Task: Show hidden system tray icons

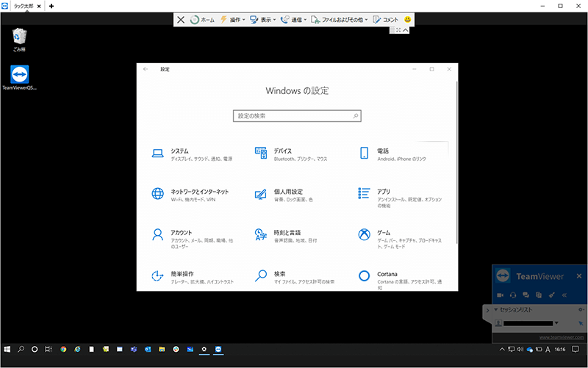Action: [502, 349]
